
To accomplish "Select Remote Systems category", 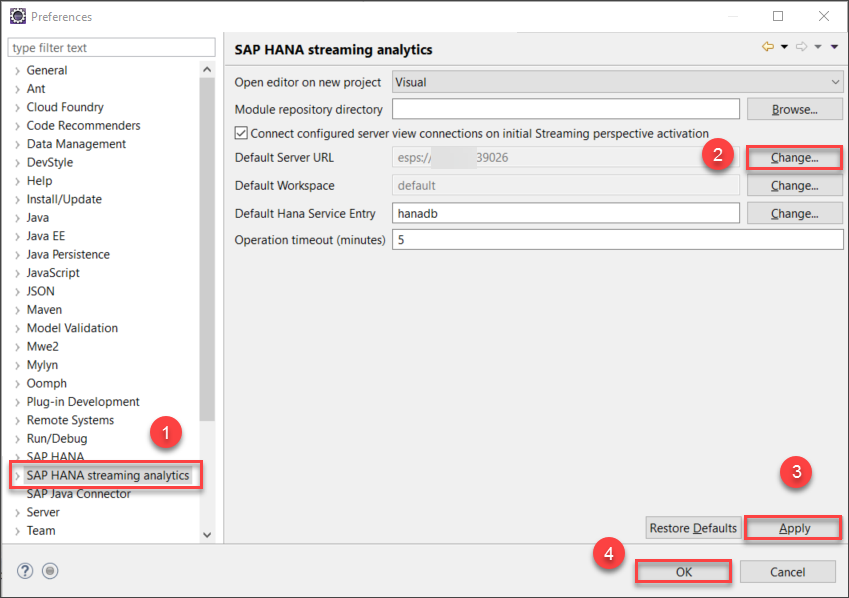I will (x=70, y=420).
